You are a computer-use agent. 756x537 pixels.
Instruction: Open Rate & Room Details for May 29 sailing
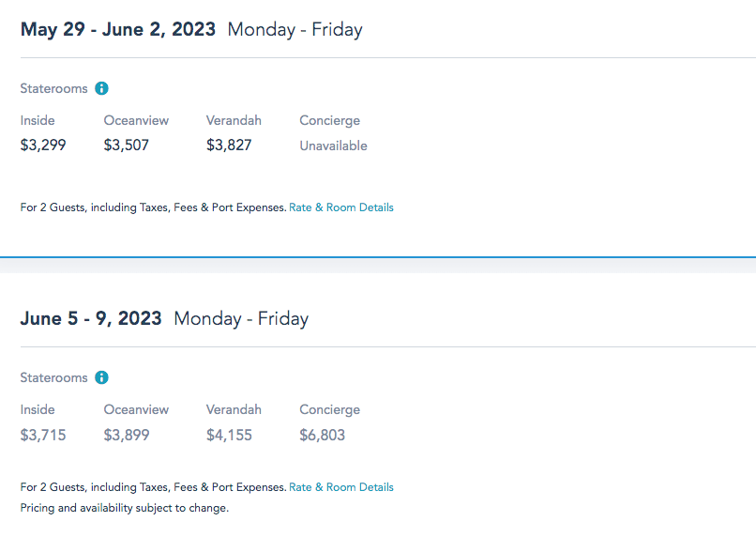(341, 207)
